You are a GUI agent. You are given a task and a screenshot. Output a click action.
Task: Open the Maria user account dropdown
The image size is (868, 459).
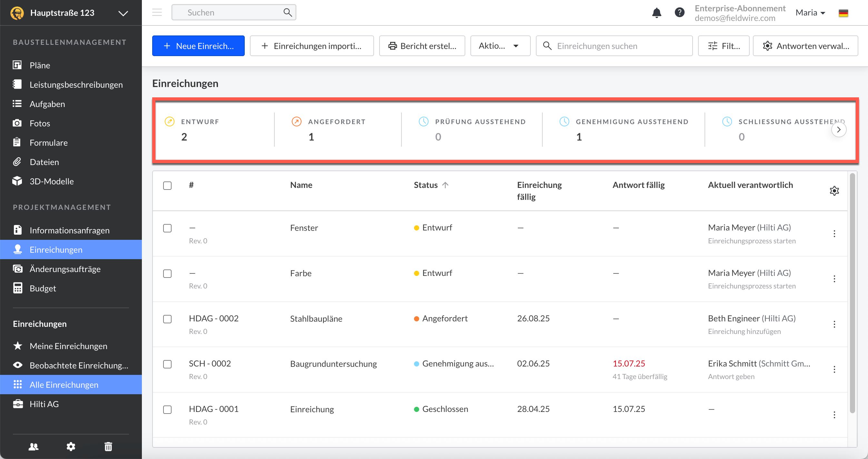[810, 13]
